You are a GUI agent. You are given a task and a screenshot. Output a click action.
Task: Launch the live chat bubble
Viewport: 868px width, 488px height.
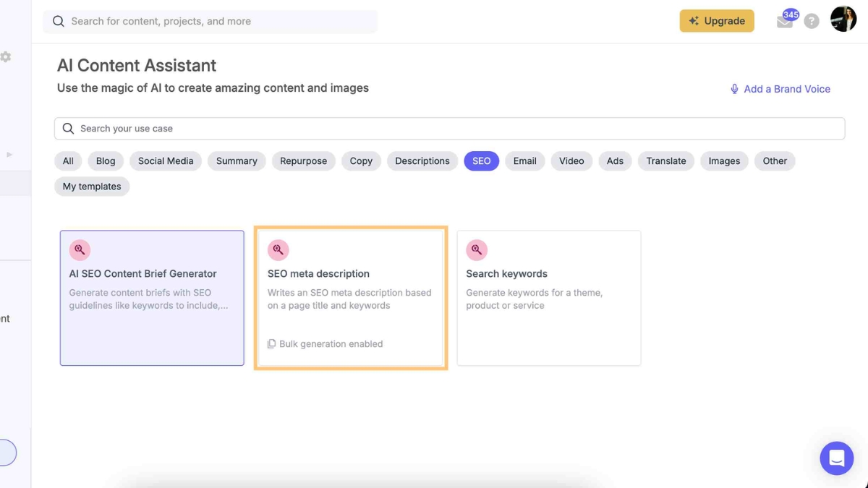tap(837, 458)
